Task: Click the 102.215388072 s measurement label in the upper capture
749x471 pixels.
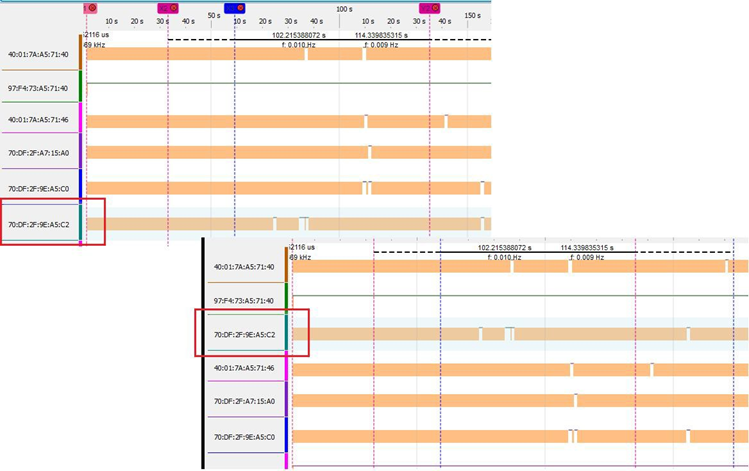Action: (x=299, y=35)
